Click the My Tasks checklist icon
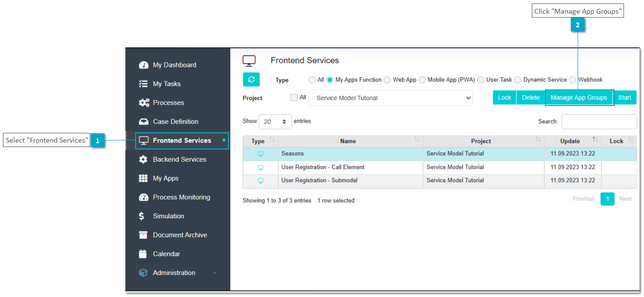Viewport: 644px width, 297px height. click(143, 84)
